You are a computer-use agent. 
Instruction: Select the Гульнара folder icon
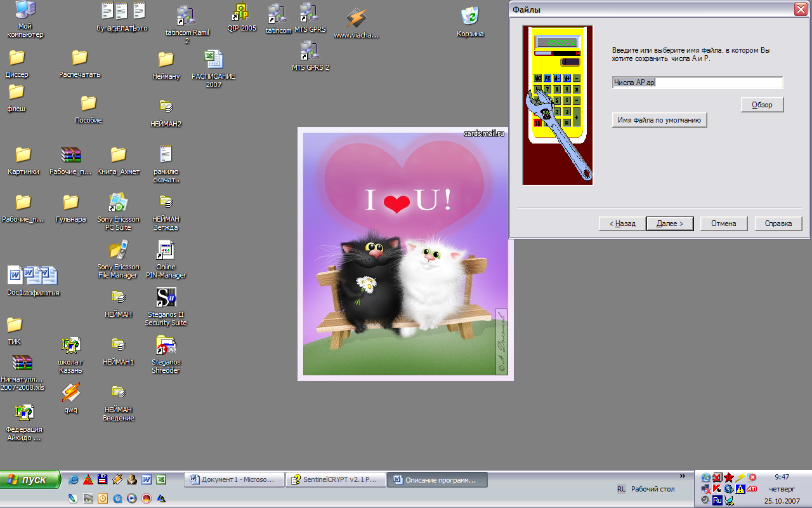(70, 208)
